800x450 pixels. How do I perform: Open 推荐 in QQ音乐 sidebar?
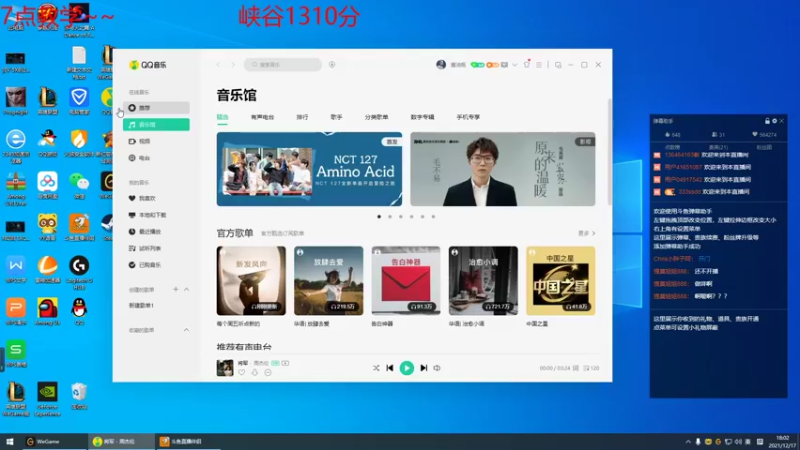point(156,108)
